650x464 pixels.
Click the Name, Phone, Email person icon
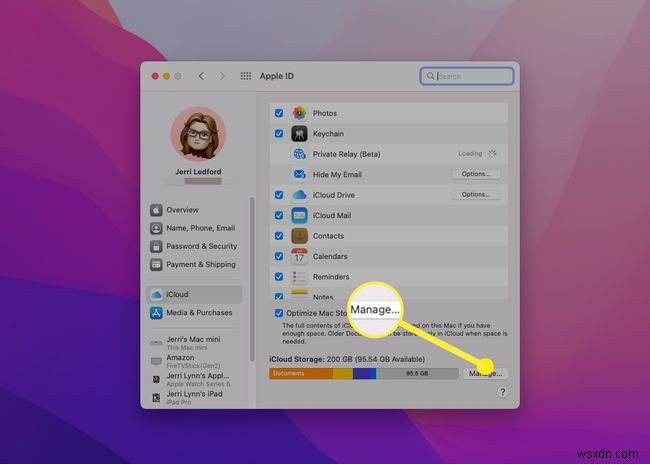[x=156, y=228]
